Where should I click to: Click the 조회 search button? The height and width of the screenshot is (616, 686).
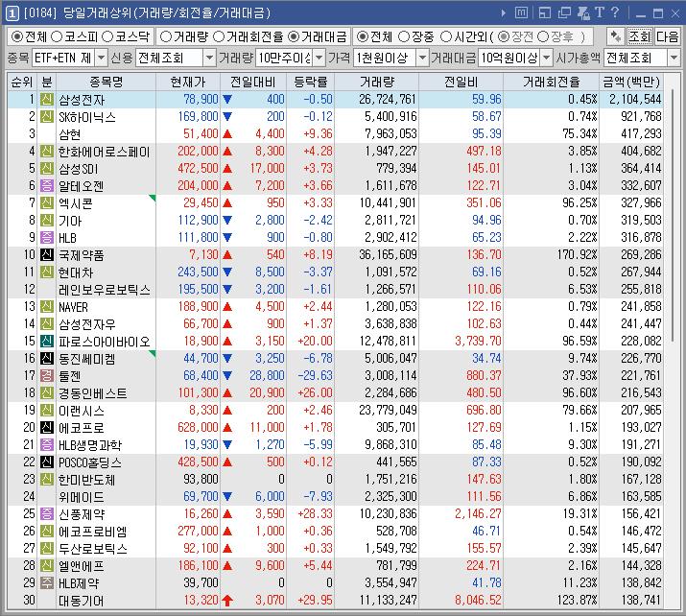(x=640, y=36)
